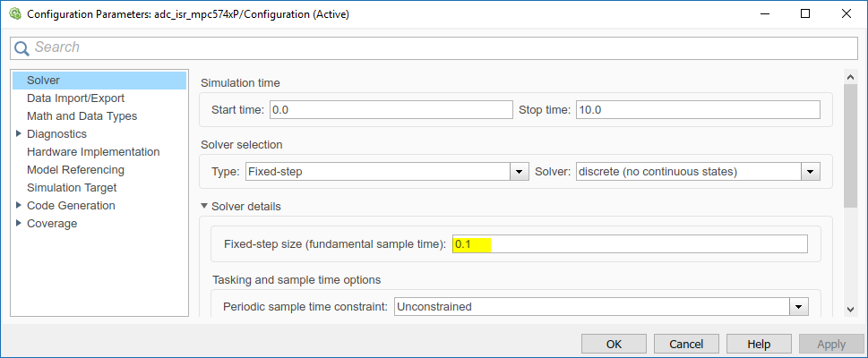The image size is (868, 358).
Task: Expand the Coverage tree node
Action: coord(19,224)
